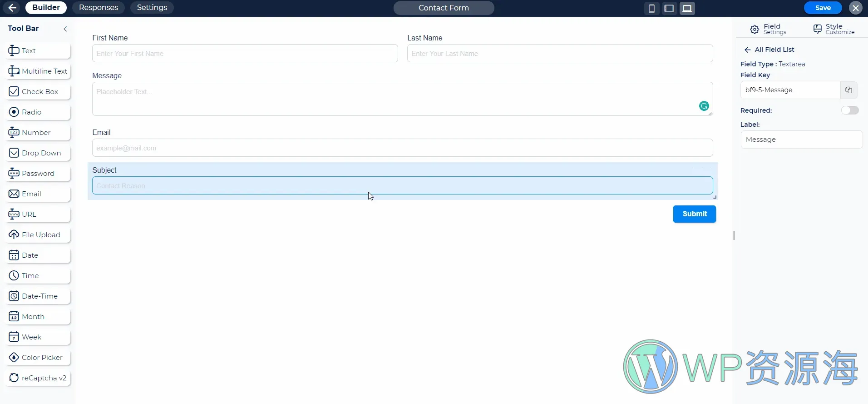The image size is (868, 404).
Task: Select the desktop preview icon
Action: [x=687, y=8]
